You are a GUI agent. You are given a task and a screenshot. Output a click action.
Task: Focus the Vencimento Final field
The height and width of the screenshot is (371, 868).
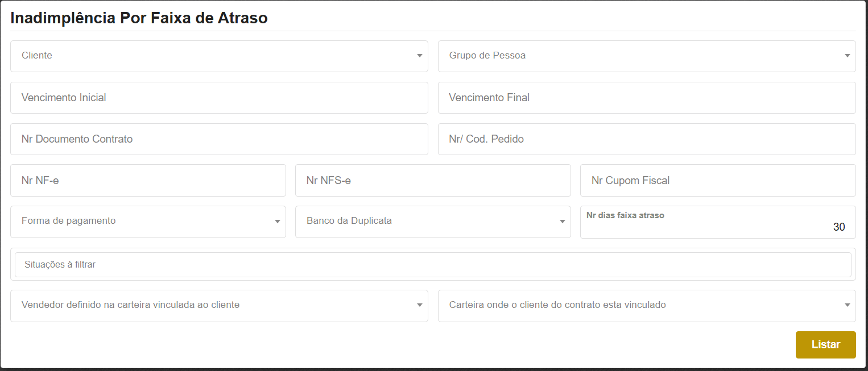tap(646, 98)
